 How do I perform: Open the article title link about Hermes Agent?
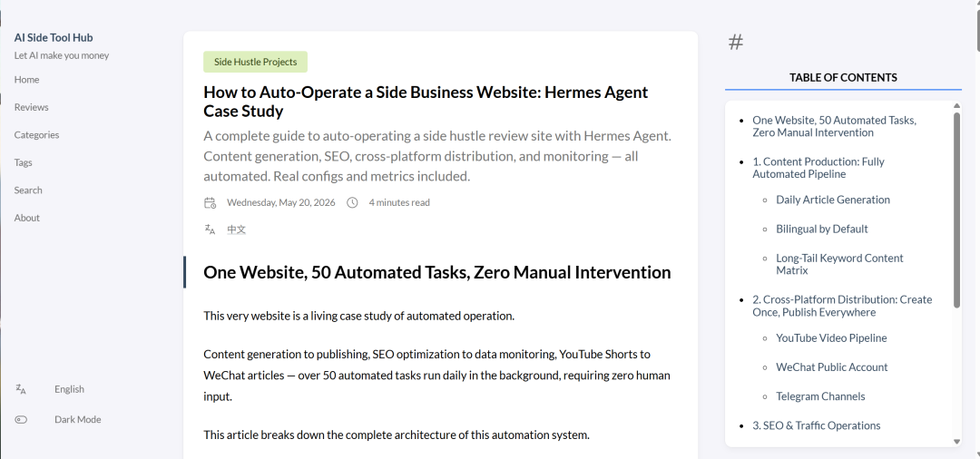[x=426, y=102]
